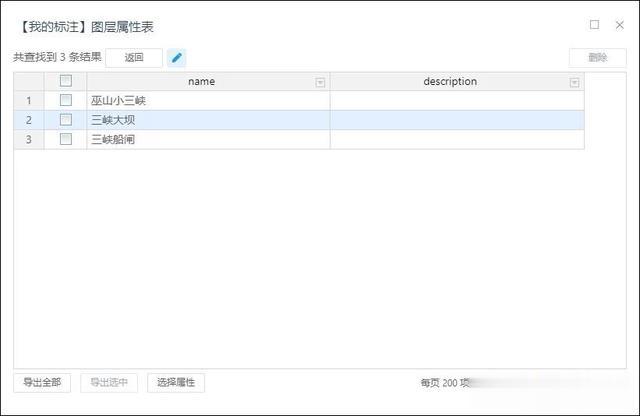The height and width of the screenshot is (416, 640).
Task: Close the 图层属性表 dialog
Action: click(620, 25)
